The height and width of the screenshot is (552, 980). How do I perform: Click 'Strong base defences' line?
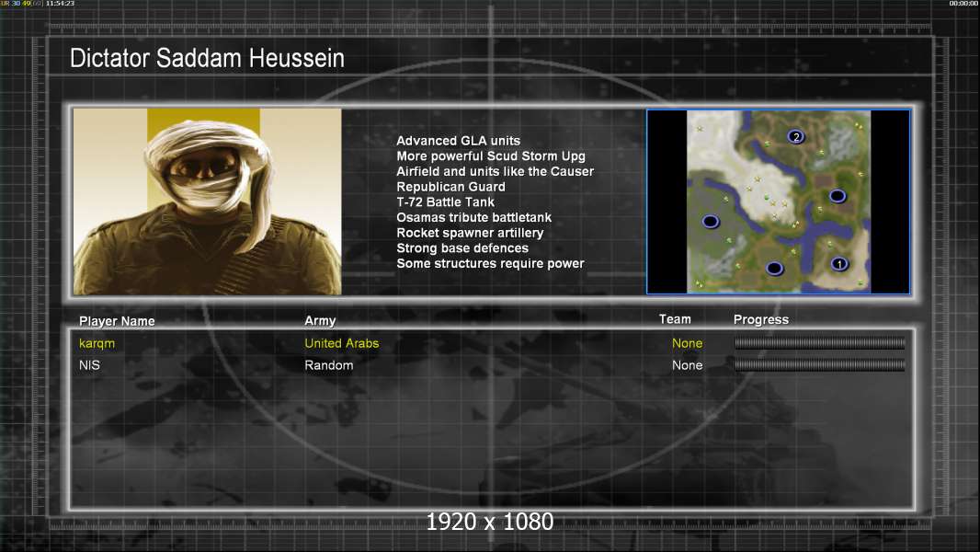pos(462,248)
